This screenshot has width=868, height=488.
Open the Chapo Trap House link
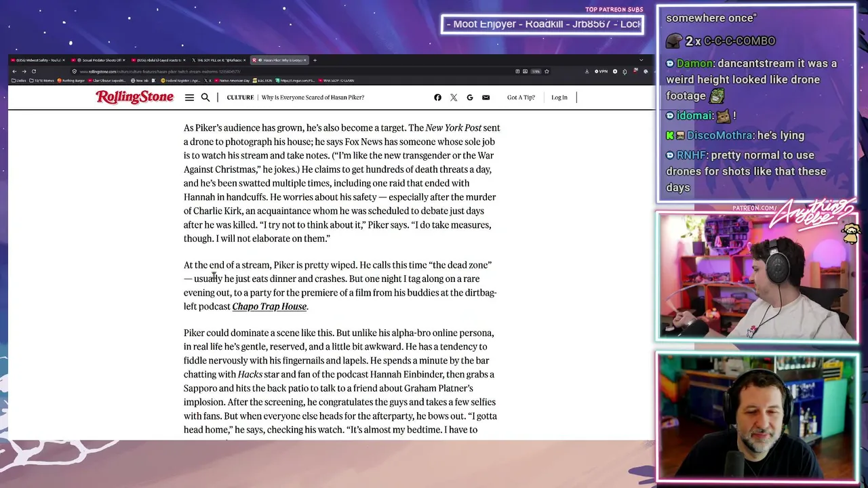tap(269, 306)
